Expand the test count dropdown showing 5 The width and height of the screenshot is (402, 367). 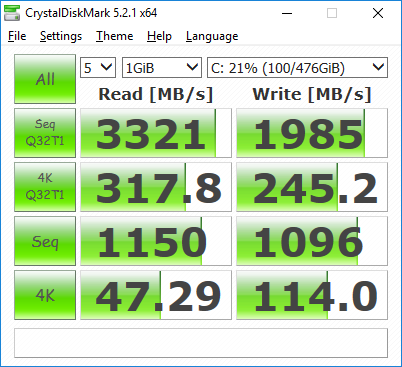98,68
